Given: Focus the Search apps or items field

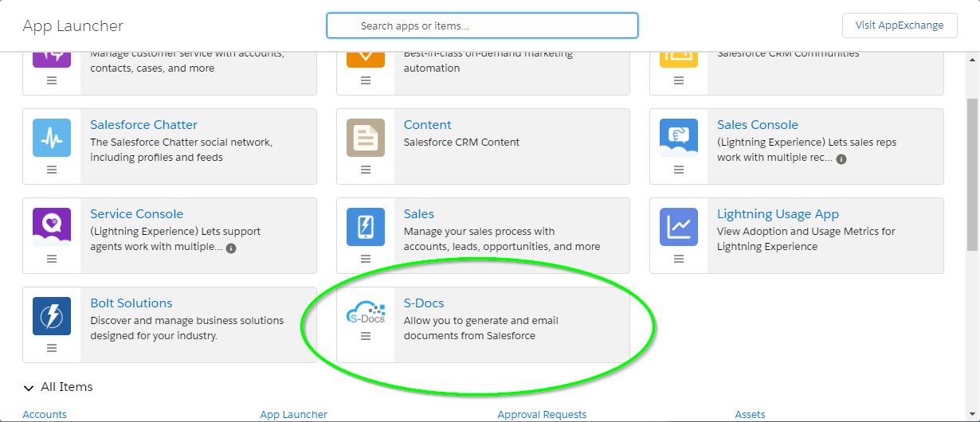Looking at the screenshot, I should click(x=482, y=25).
